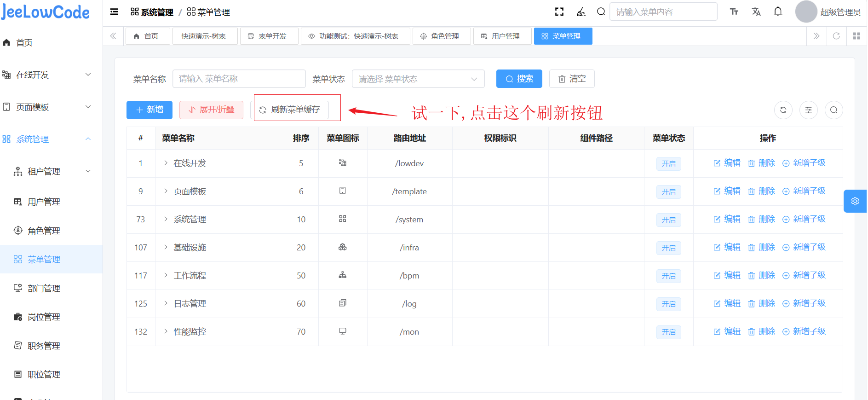Toggle 展开/折叠 to expand or collapse rows

click(x=211, y=110)
